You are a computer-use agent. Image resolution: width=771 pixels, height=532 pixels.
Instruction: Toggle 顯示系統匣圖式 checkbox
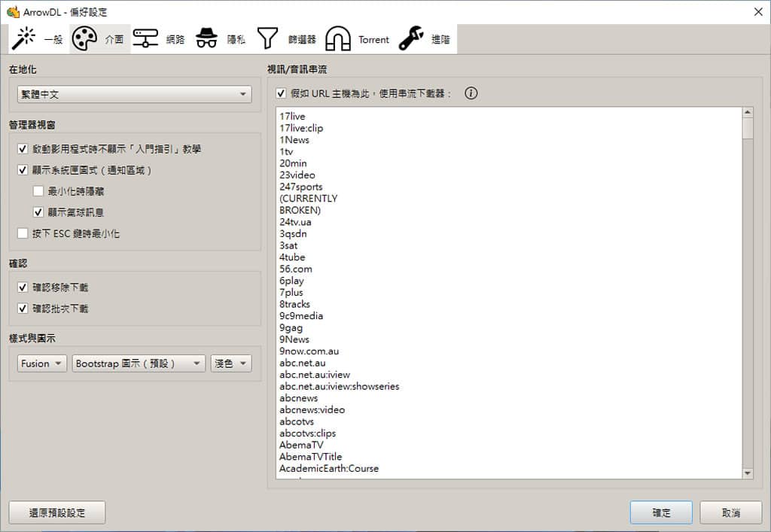click(23, 170)
